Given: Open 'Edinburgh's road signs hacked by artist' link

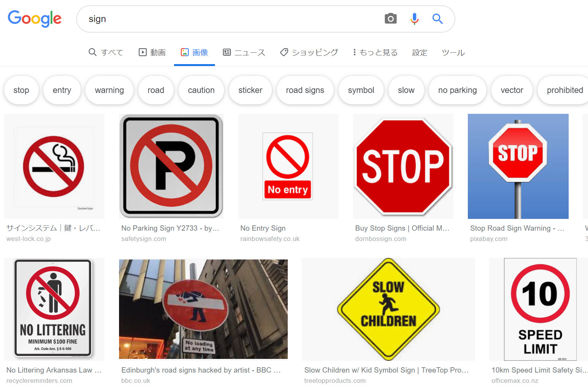Looking at the screenshot, I should (x=201, y=370).
